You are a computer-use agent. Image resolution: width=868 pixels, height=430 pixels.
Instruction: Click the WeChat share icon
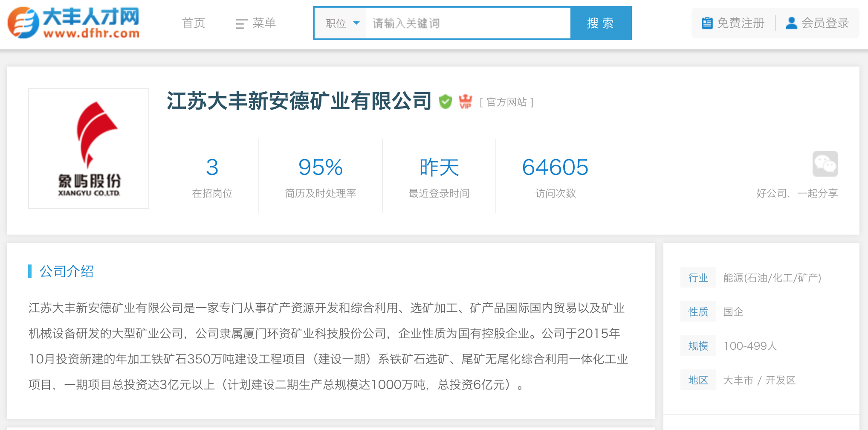click(825, 164)
